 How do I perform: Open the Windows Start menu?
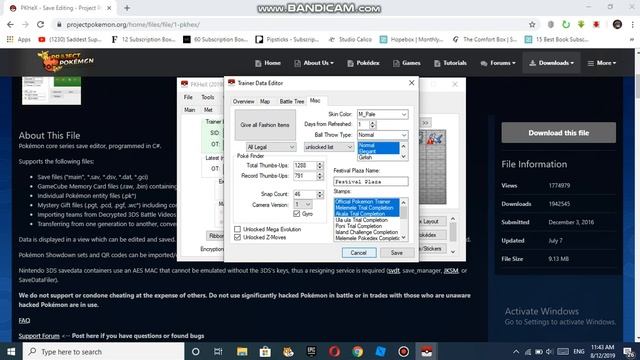pos(11,351)
